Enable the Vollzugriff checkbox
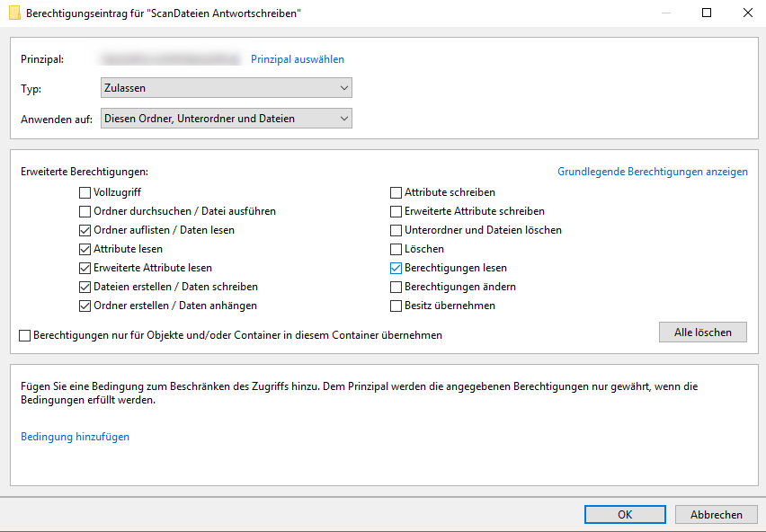The image size is (766, 532). [85, 193]
